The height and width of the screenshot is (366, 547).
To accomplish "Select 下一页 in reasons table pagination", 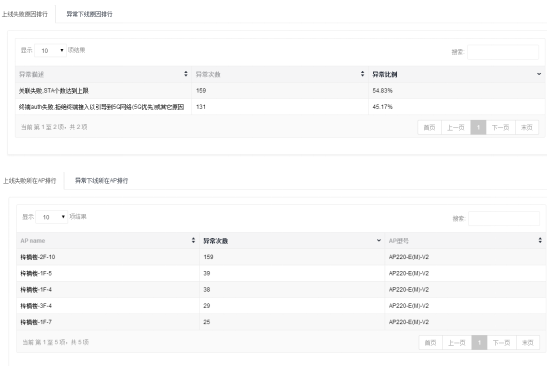I will click(x=501, y=127).
